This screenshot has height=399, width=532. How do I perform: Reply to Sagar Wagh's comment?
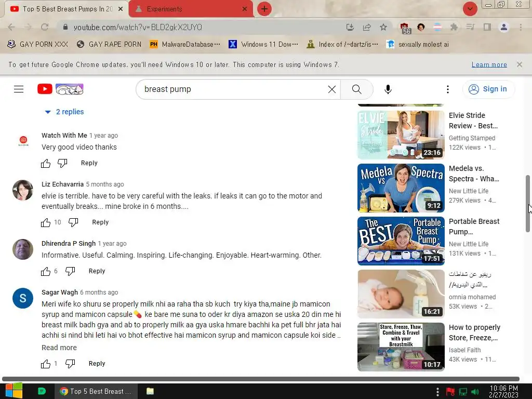97,364
